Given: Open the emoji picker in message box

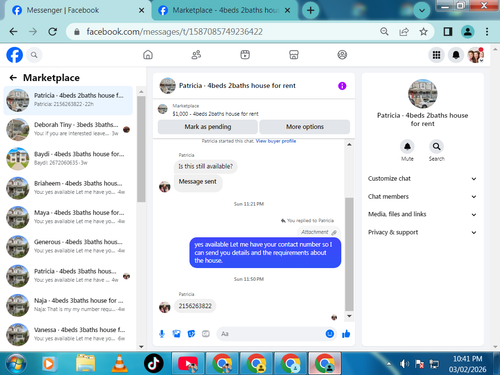Looking at the screenshot, I should click(x=330, y=334).
